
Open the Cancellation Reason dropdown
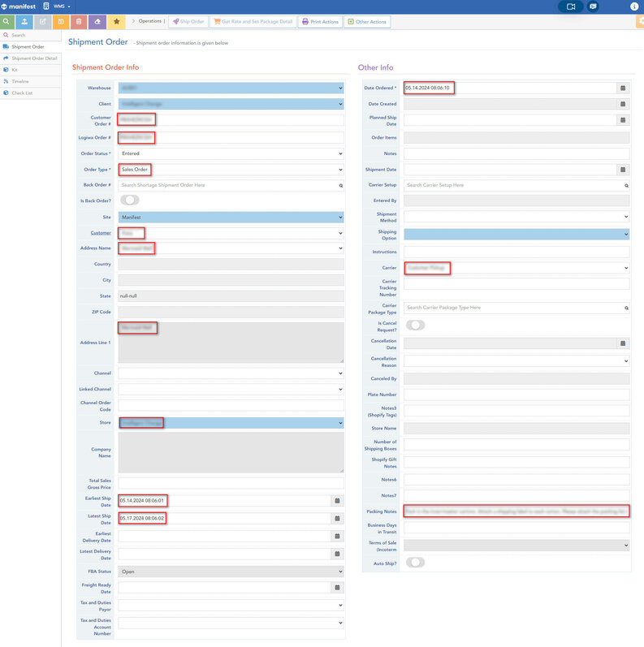[x=516, y=361]
